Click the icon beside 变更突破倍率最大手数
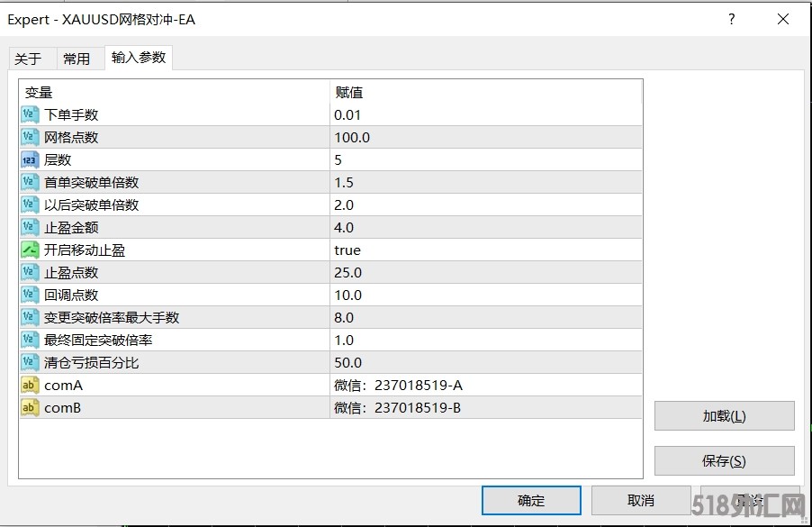 [x=30, y=318]
